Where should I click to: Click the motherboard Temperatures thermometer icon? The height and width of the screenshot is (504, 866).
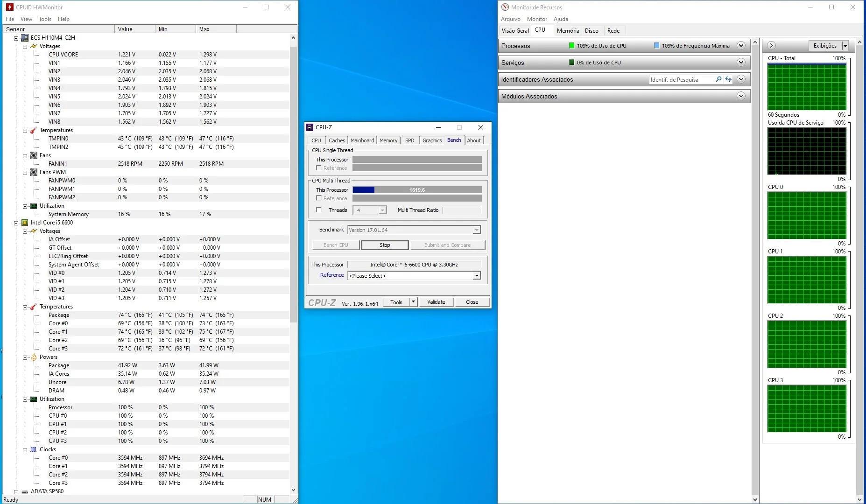[34, 130]
